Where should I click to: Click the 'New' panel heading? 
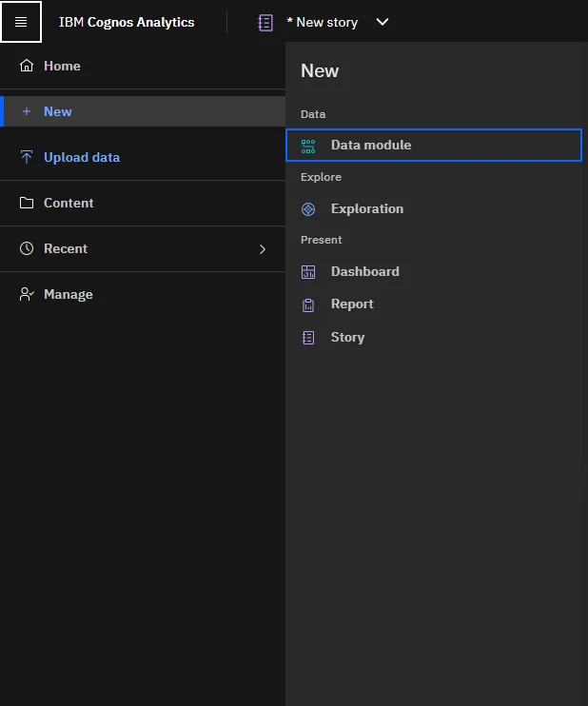coord(320,70)
